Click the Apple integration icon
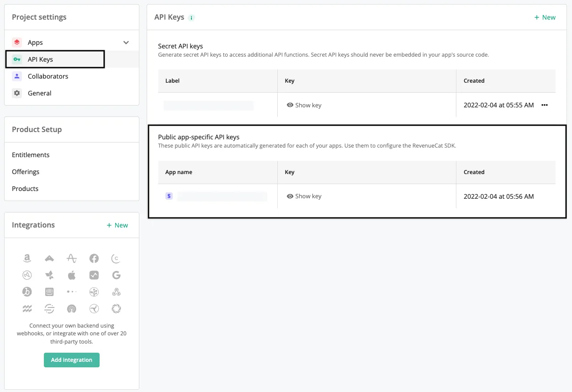This screenshot has height=392, width=572. tap(72, 275)
